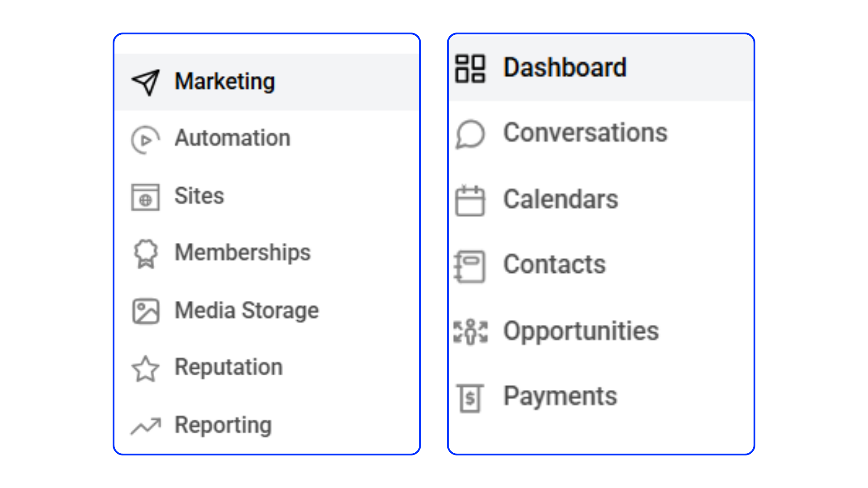
Task: Click the Reputation star icon
Action: (x=146, y=369)
